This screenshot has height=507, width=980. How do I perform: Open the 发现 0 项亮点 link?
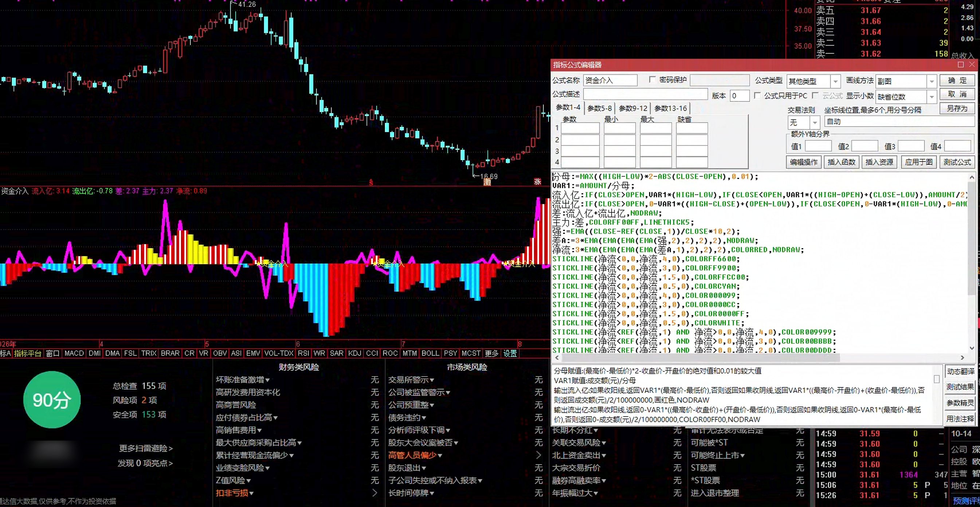pos(145,463)
